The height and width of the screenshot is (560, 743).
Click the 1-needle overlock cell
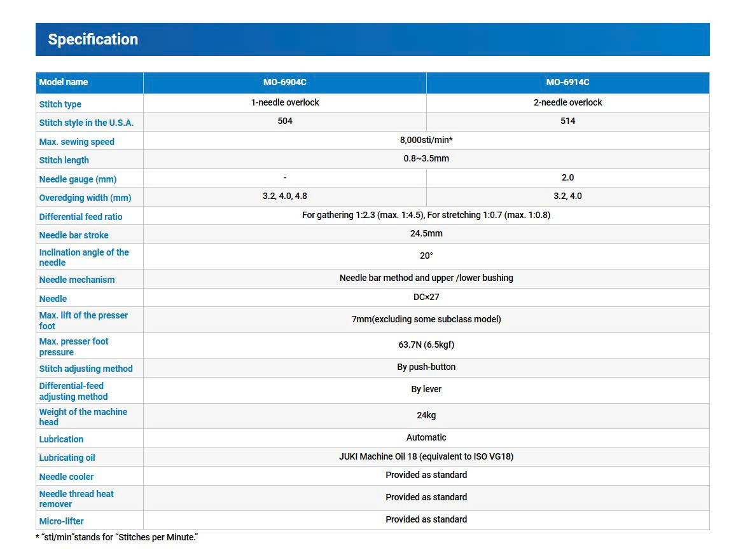[284, 102]
